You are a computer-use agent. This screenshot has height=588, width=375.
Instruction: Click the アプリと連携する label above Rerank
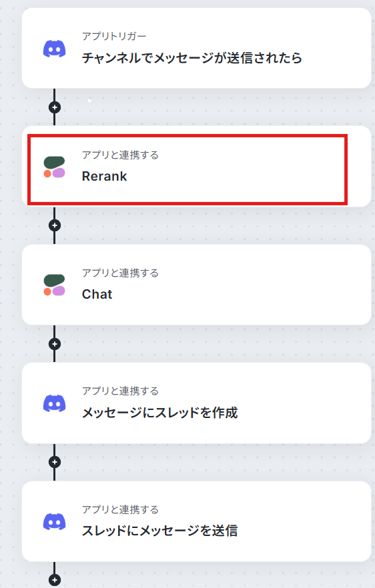pos(120,155)
